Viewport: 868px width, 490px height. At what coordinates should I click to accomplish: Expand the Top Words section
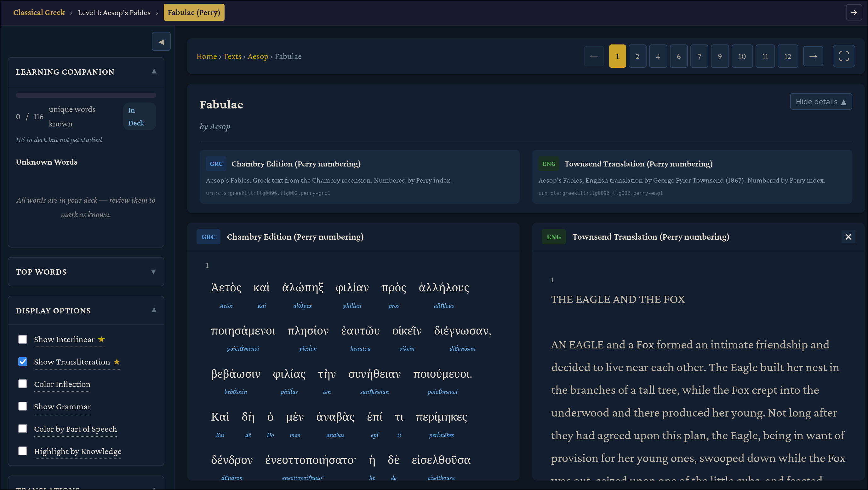(x=153, y=272)
